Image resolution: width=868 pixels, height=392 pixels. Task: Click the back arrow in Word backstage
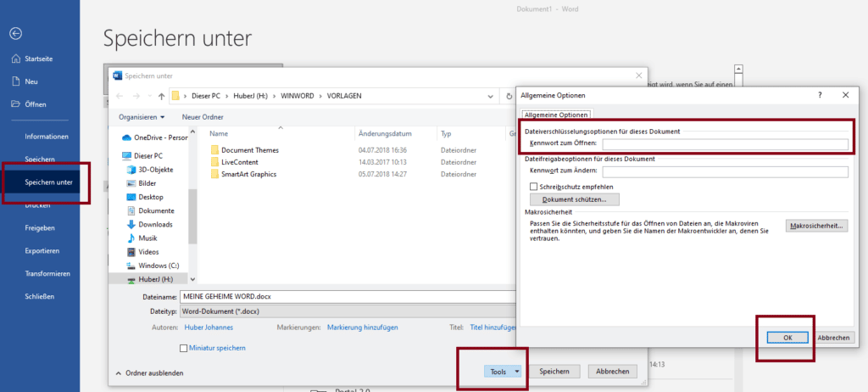[x=15, y=34]
